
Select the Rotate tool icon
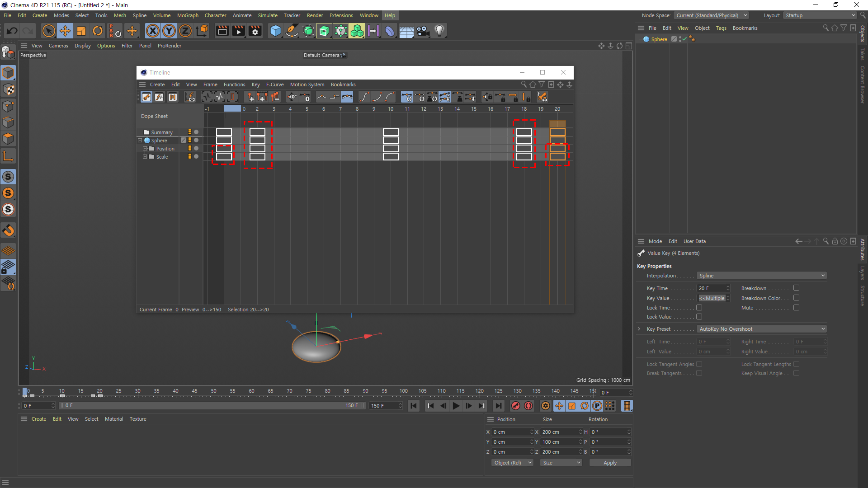click(98, 31)
